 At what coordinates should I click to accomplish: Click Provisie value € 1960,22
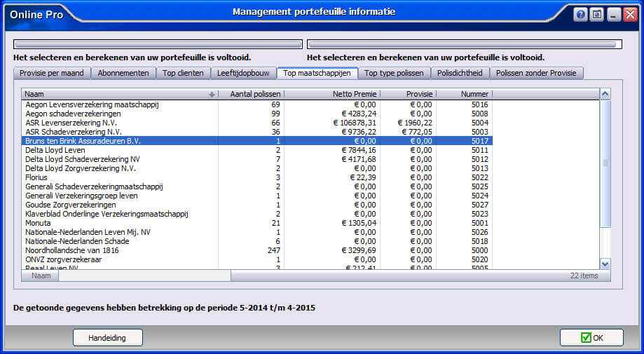click(415, 123)
